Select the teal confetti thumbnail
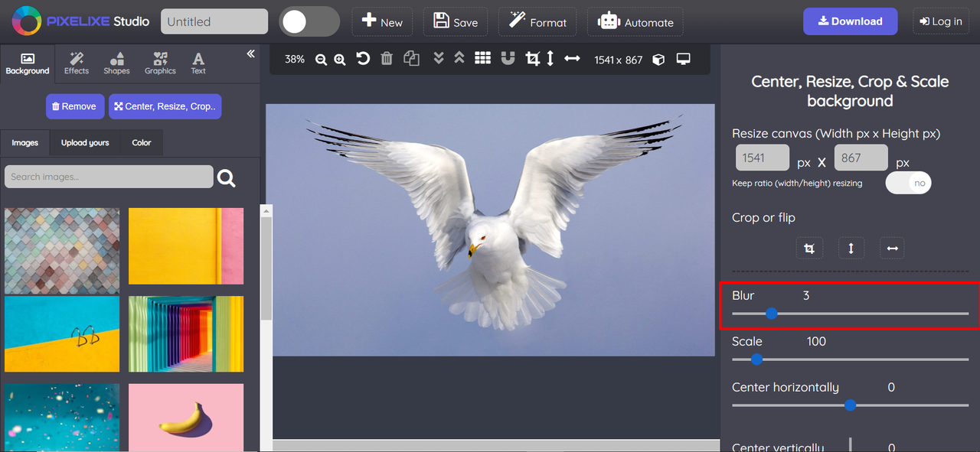 click(62, 418)
